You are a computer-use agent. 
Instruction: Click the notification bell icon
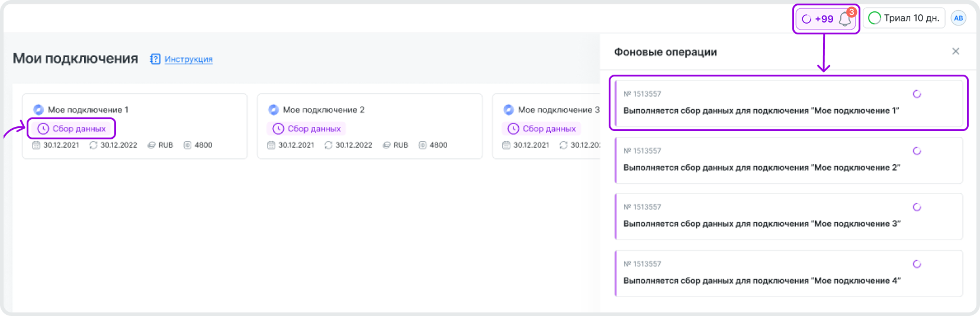845,19
